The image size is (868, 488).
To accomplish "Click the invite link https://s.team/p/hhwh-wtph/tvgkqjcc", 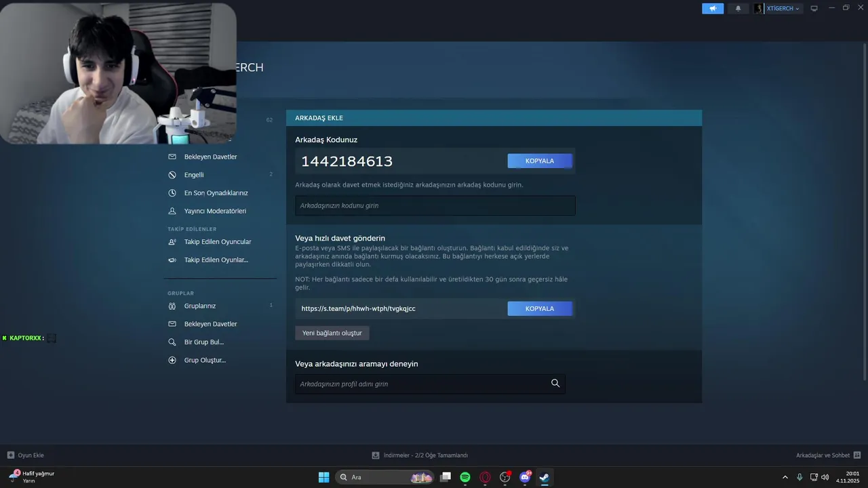I will pyautogui.click(x=359, y=308).
